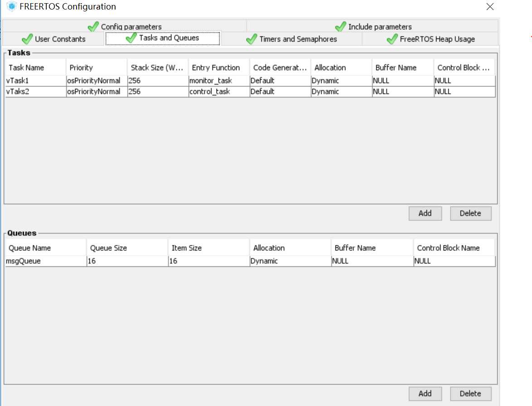Add a new queue in Queues section

pyautogui.click(x=425, y=394)
